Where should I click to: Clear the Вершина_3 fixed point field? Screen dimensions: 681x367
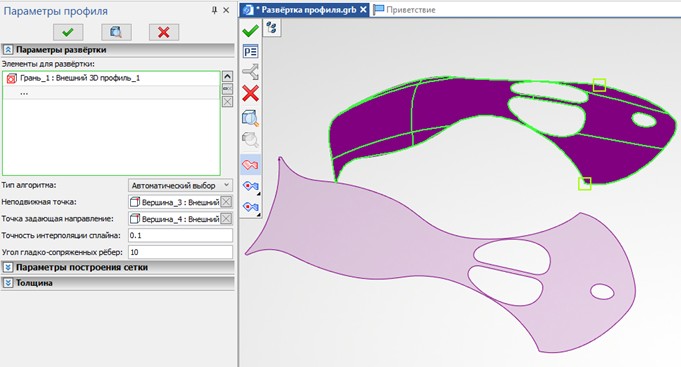[226, 202]
